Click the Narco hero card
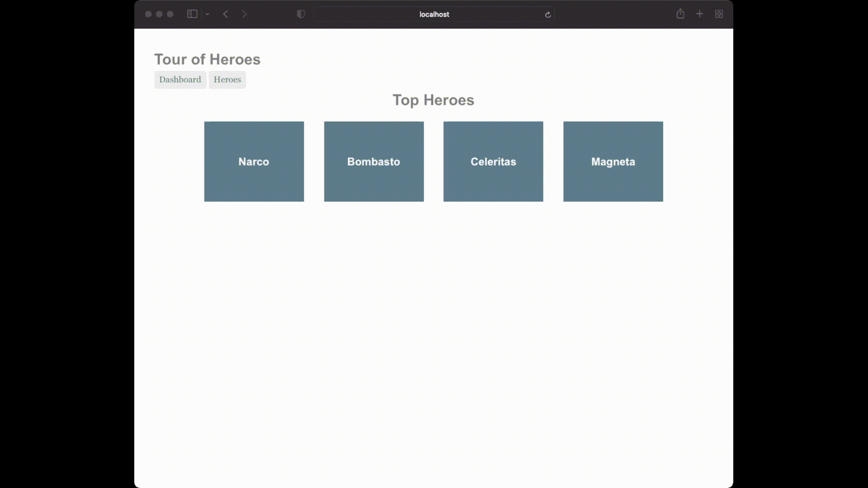Image resolution: width=868 pixels, height=488 pixels. coord(253,161)
